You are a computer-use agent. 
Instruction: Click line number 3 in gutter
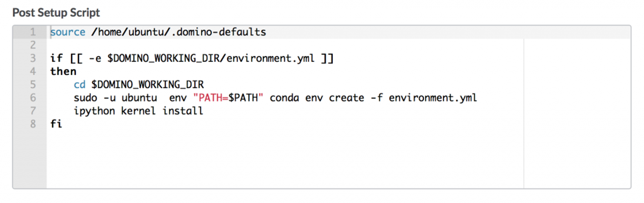point(33,58)
